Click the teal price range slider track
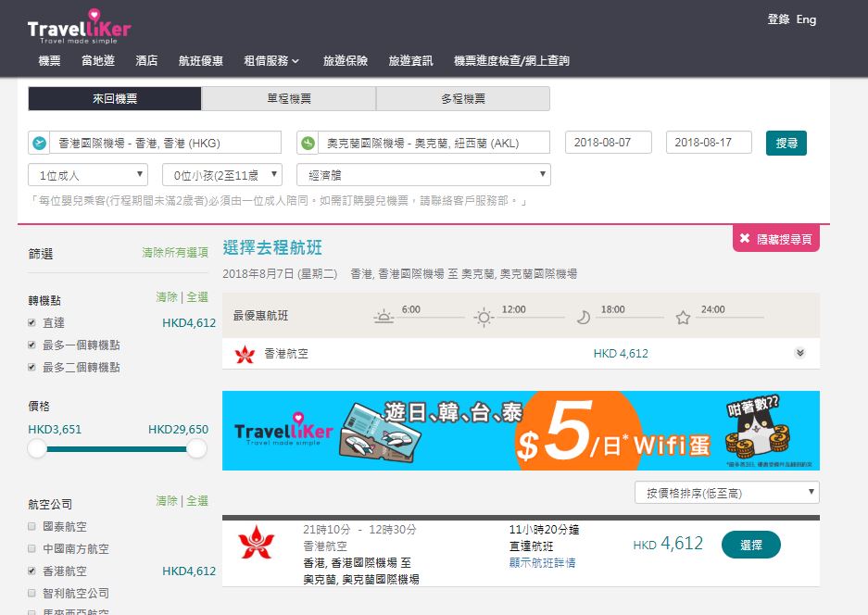Image resolution: width=868 pixels, height=615 pixels. point(117,449)
